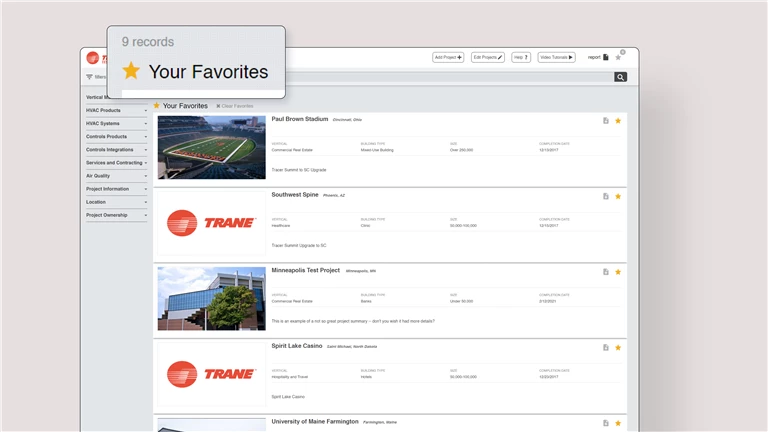Toggle University of Maine Farmington favorite star
The width and height of the screenshot is (768, 432).
[618, 423]
